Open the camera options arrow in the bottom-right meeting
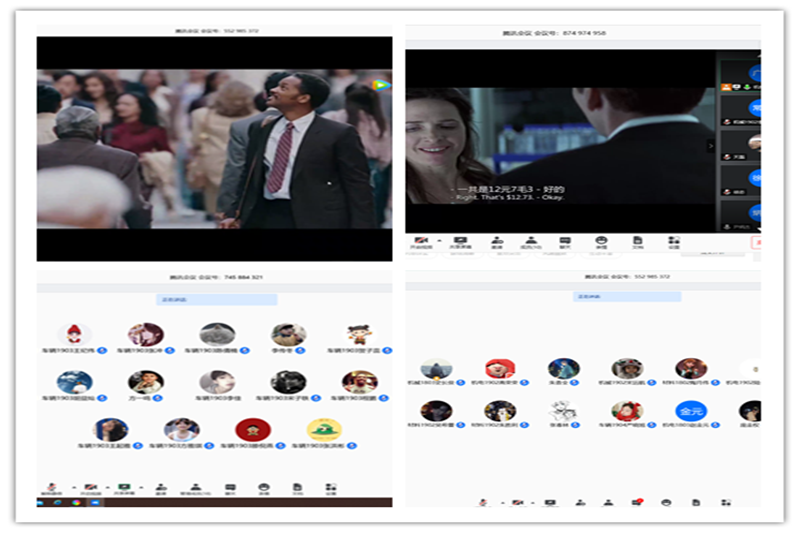Viewport: 800px width, 533px height. 533,503
